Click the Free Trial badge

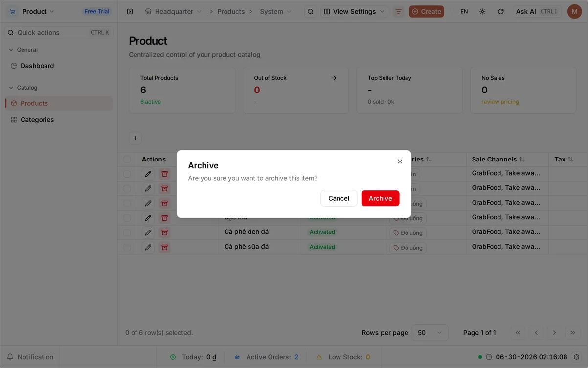tap(96, 11)
